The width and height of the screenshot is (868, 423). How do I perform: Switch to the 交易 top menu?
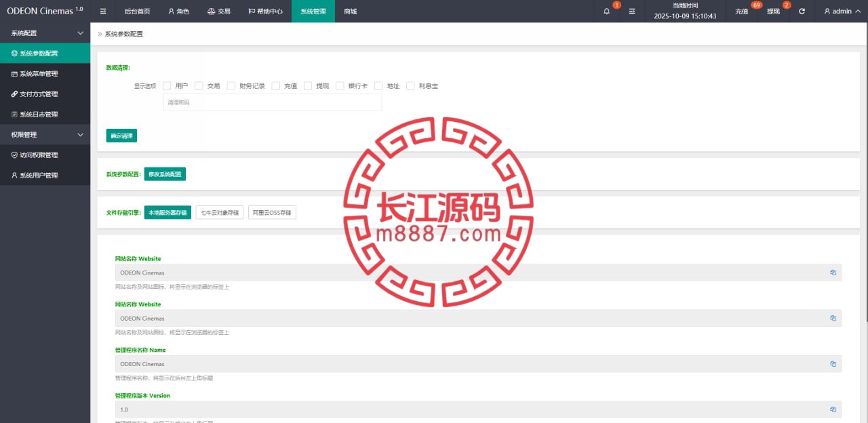pos(218,12)
